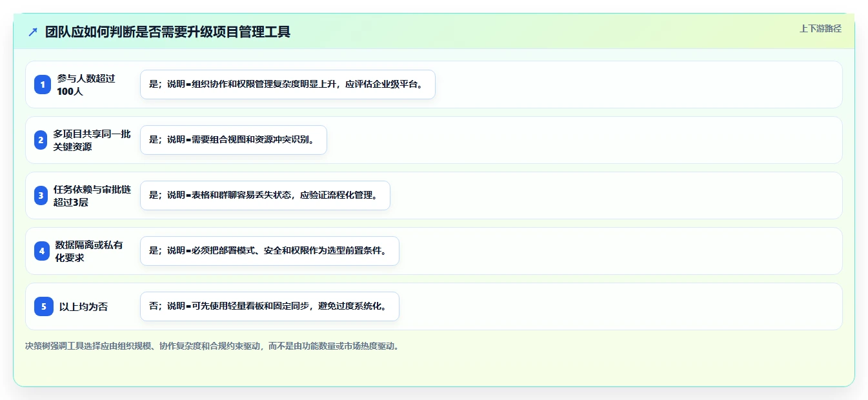Select step badge number 5
The height and width of the screenshot is (400, 868).
point(44,306)
